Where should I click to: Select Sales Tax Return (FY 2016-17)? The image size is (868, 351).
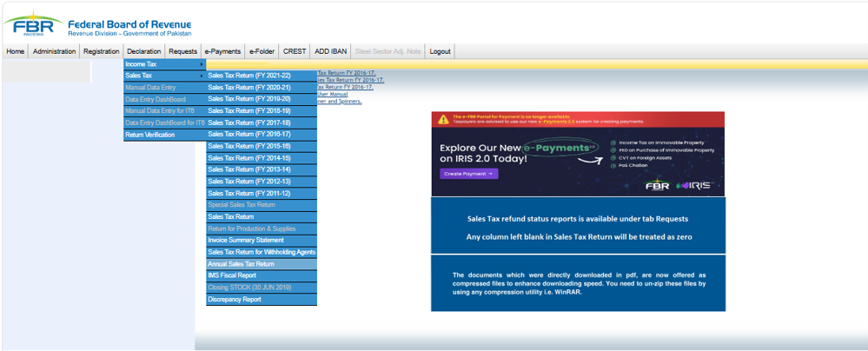coord(262,135)
